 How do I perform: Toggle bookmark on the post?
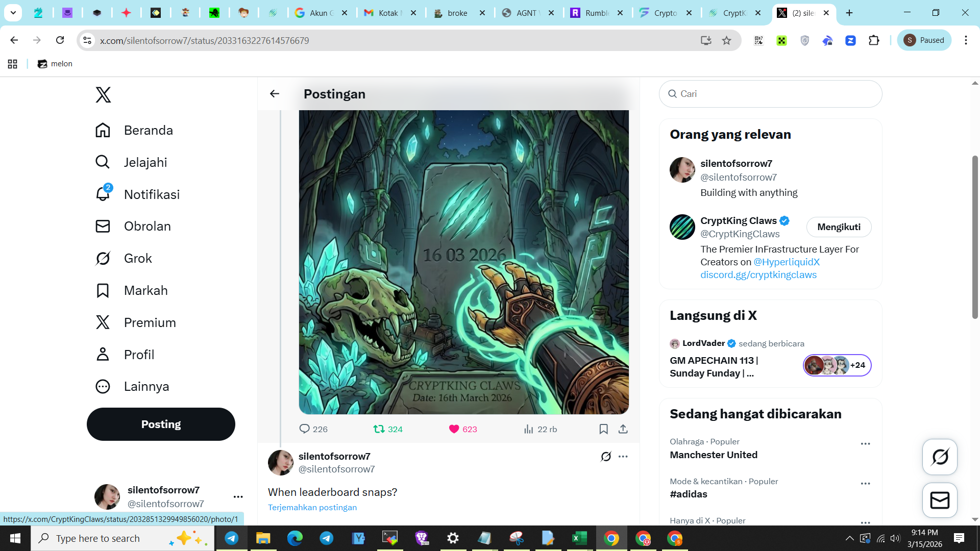point(603,429)
